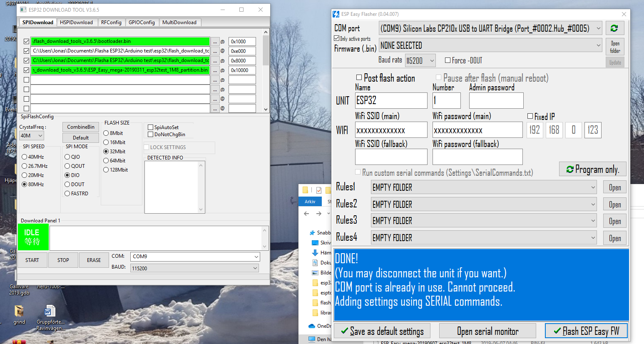The image size is (644, 344).
Task: Select the SPIDownload tab
Action: click(x=38, y=22)
